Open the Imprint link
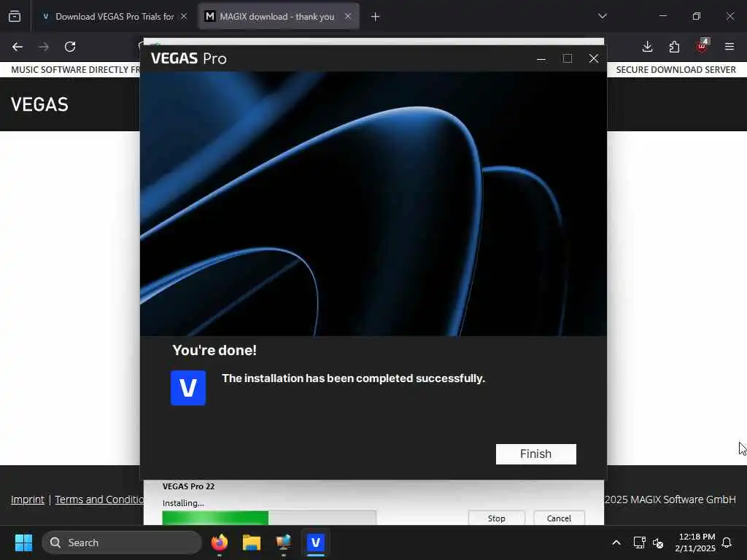 (x=28, y=499)
